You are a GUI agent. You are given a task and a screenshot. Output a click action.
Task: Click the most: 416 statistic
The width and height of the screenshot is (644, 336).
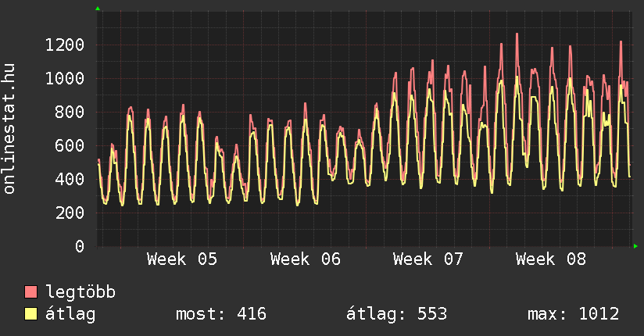coord(220,314)
